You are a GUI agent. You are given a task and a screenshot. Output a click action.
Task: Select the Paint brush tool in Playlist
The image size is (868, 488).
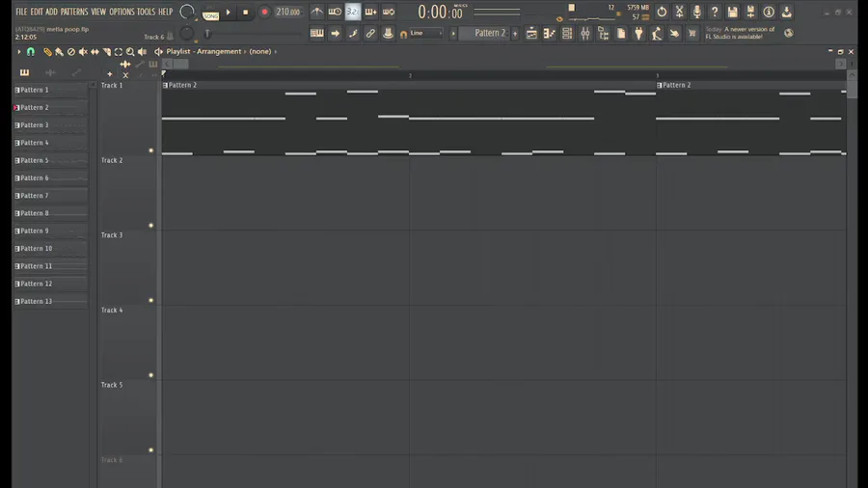pyautogui.click(x=59, y=51)
